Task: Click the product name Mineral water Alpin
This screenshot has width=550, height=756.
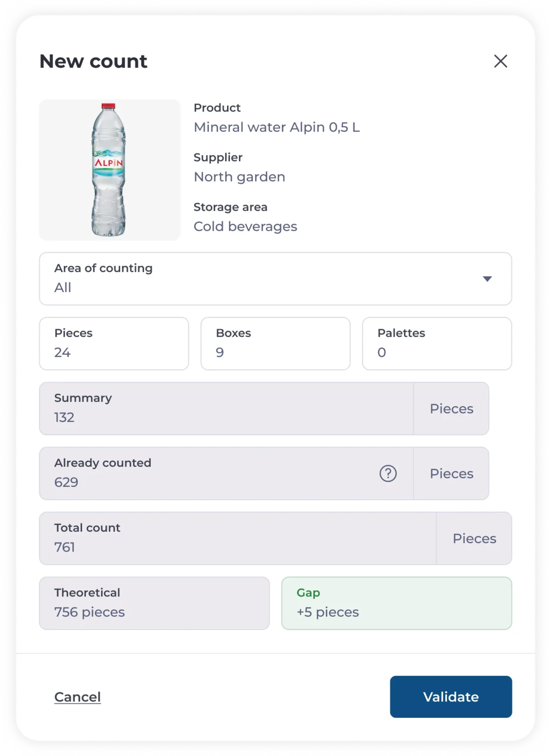Action: [x=276, y=127]
